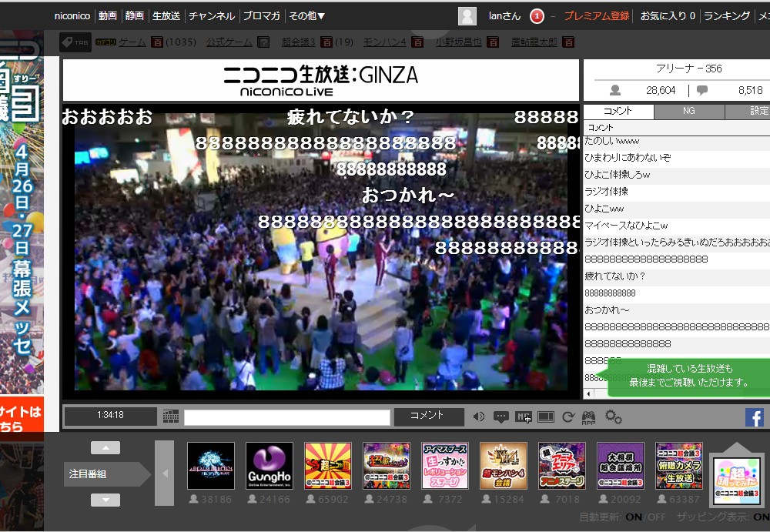
Task: Select the NG tab in side panel
Action: [689, 111]
